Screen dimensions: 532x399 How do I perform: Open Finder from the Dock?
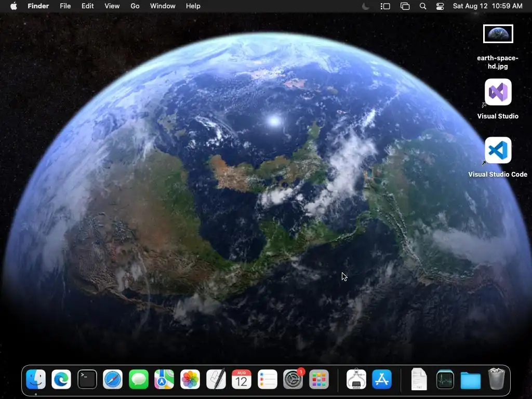coord(36,379)
